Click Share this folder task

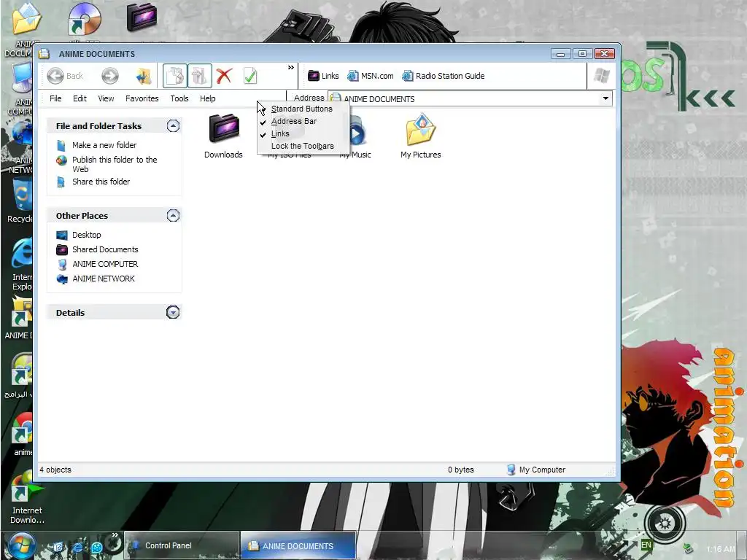[101, 182]
